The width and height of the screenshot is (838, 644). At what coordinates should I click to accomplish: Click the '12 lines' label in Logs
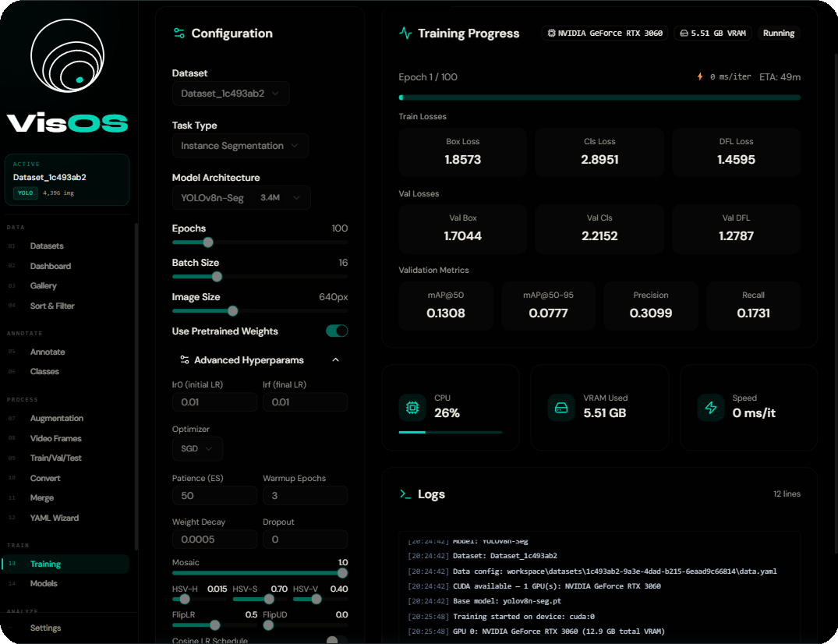787,494
